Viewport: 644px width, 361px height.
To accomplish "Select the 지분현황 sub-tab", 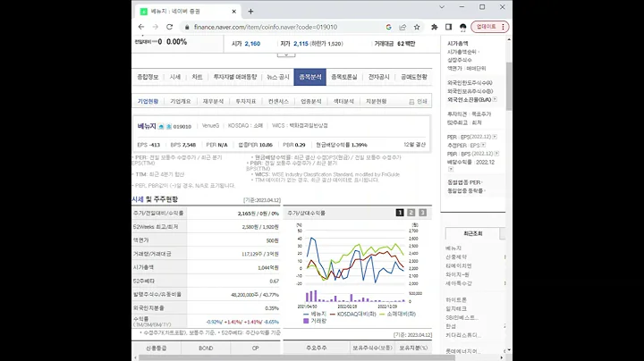I will [377, 101].
